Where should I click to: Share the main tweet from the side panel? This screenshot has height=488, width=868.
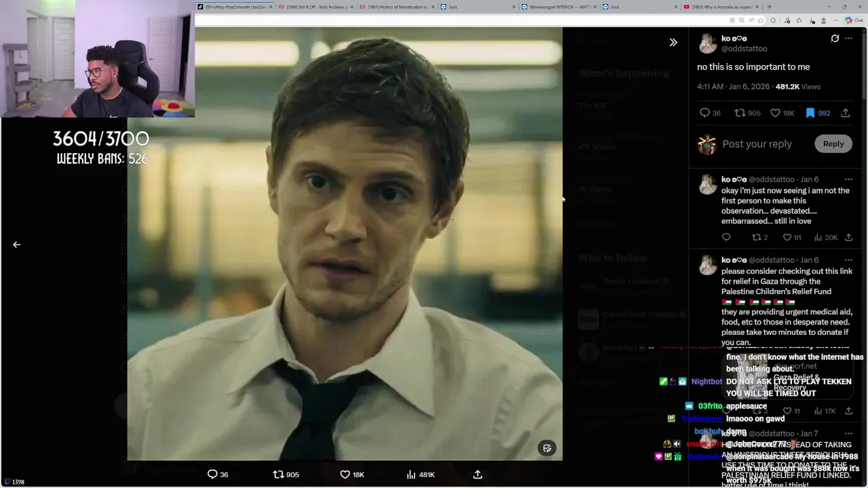point(846,113)
